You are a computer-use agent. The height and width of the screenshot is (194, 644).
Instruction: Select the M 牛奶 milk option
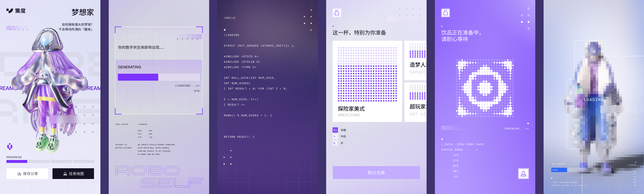[339, 136]
